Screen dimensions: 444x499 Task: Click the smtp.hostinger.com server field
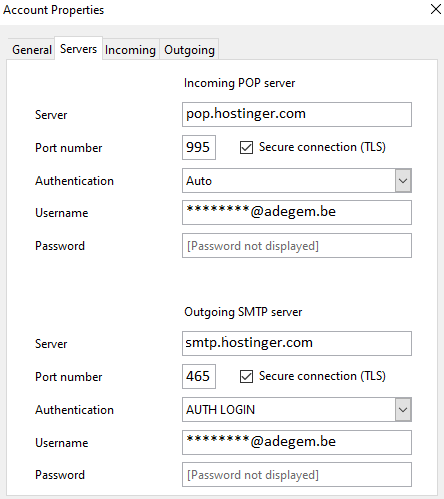click(297, 343)
